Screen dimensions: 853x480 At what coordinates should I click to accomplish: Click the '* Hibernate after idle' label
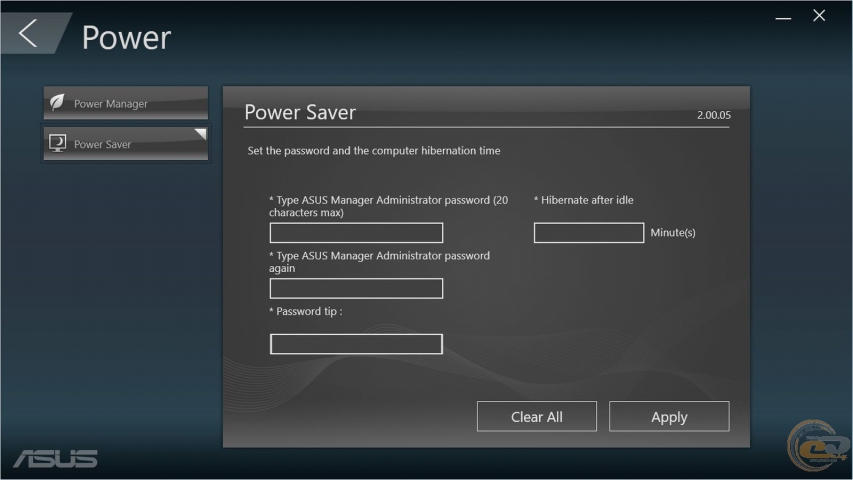[584, 200]
